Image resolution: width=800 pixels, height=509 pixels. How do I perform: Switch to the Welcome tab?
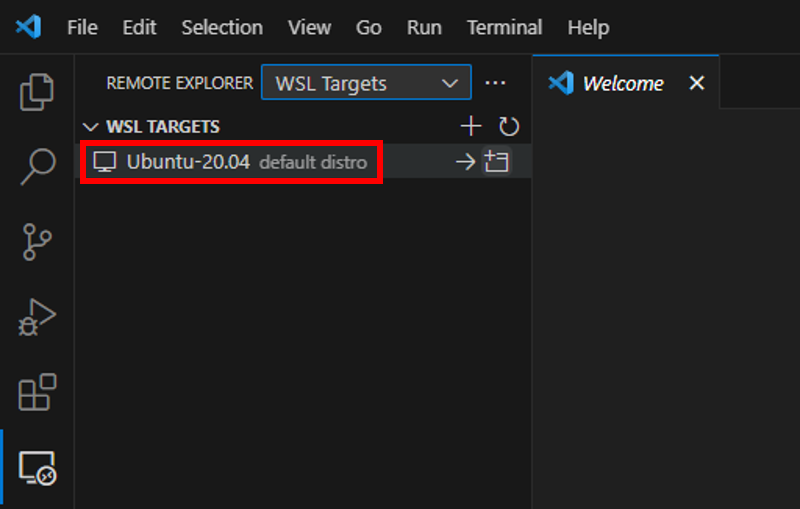pyautogui.click(x=626, y=83)
